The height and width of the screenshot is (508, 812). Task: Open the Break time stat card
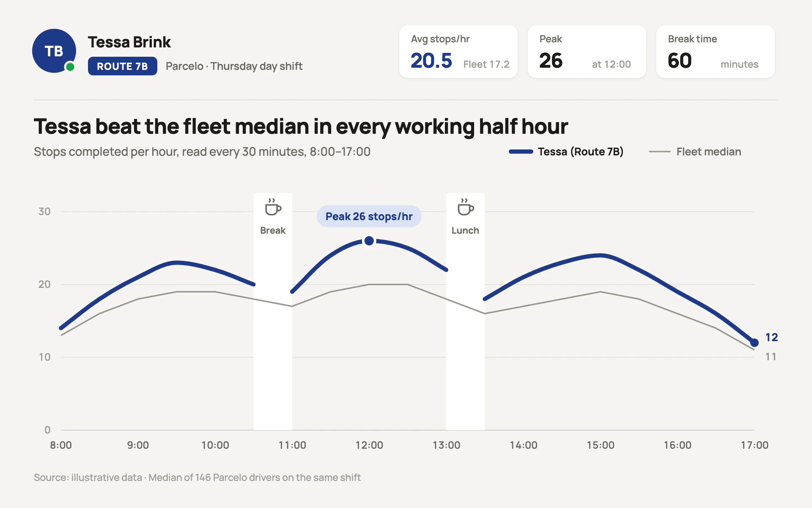[716, 52]
